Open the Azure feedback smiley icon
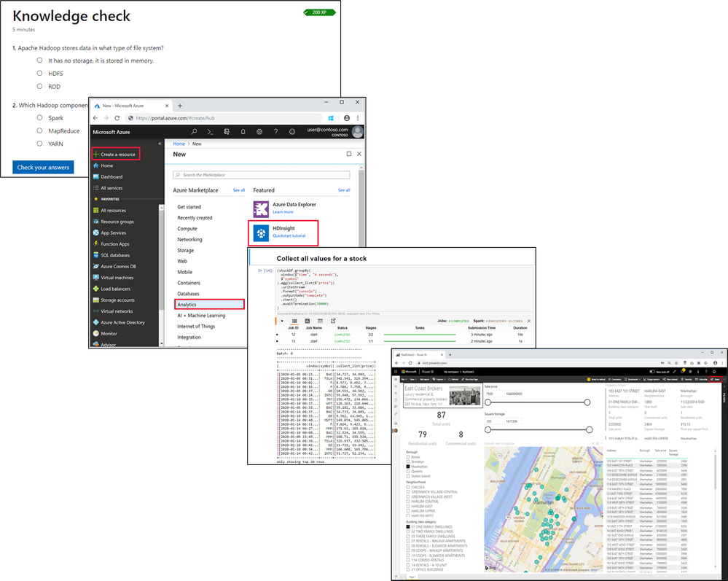The image size is (728, 581). (292, 132)
